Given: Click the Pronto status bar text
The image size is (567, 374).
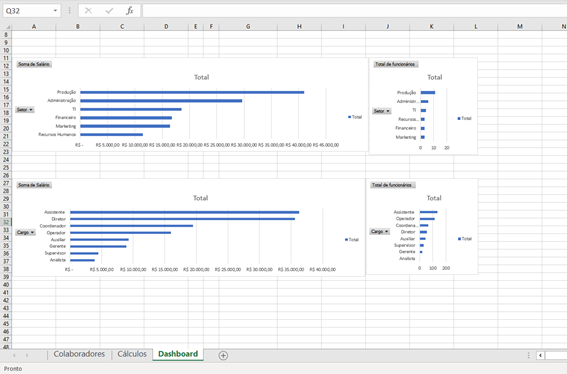Looking at the screenshot, I should coord(13,369).
